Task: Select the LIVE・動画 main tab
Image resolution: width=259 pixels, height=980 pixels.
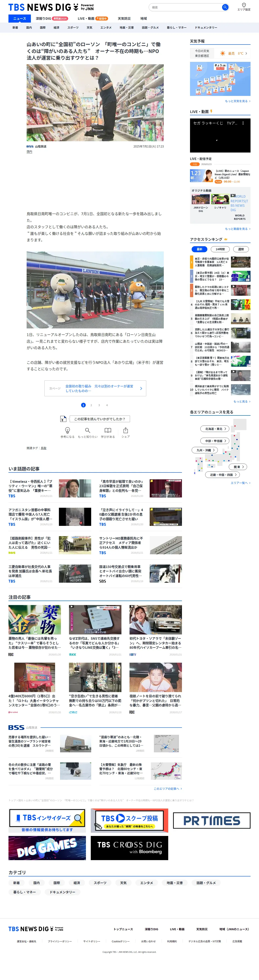Action: (x=93, y=18)
